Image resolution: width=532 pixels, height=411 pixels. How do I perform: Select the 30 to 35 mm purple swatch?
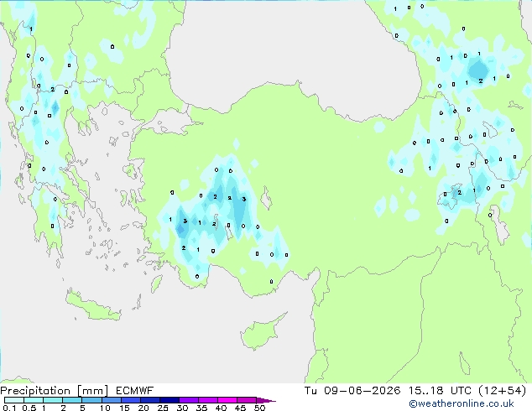coord(189,400)
